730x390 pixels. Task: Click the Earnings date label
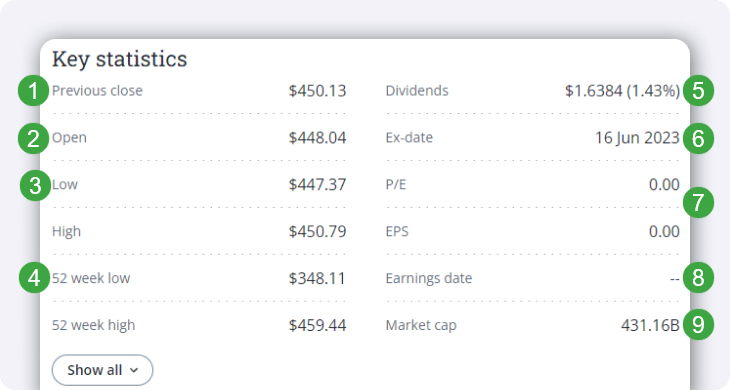(429, 278)
